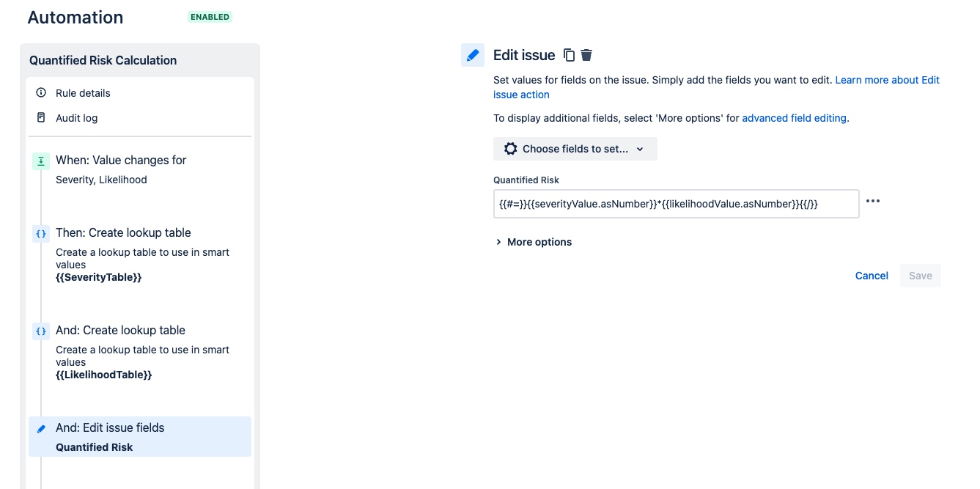
Task: Click the Severity, Likelihood trigger text
Action: [x=101, y=180]
